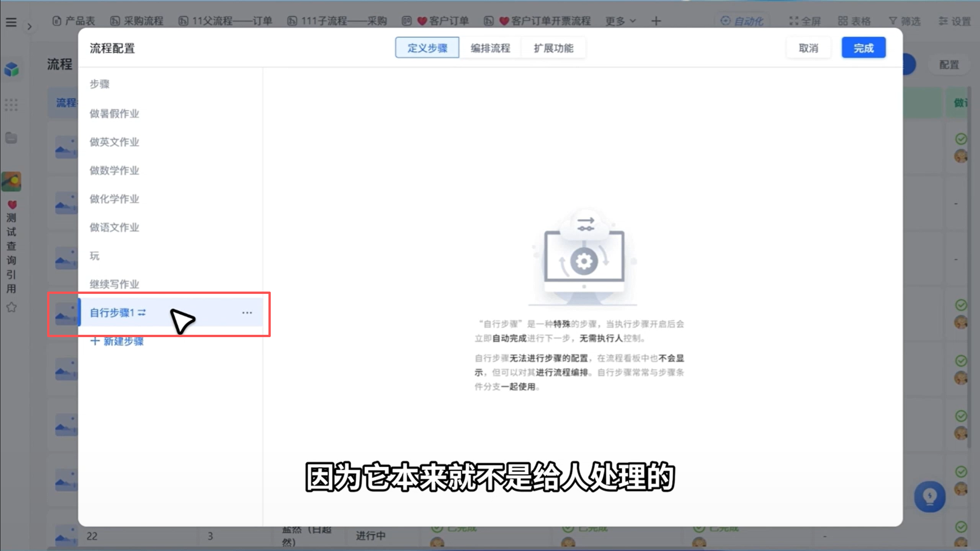Click the 取消 cancel button

click(808, 48)
